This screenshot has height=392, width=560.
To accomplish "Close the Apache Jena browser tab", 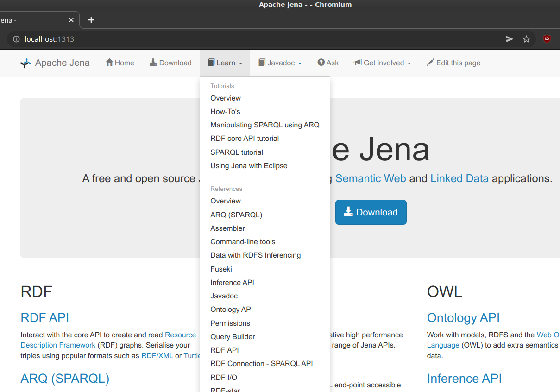I will coord(71,20).
